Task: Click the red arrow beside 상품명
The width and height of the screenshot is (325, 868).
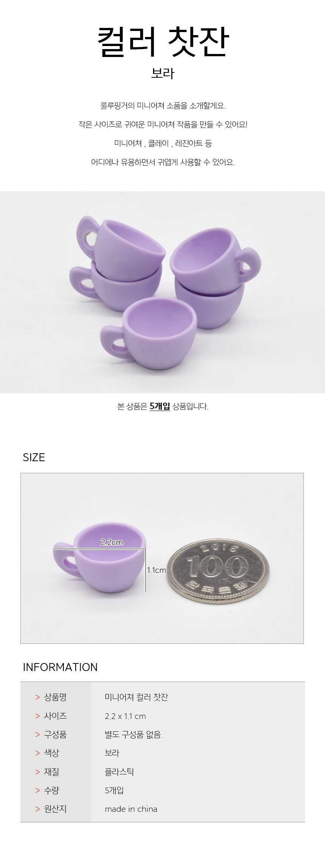Action: 37,697
